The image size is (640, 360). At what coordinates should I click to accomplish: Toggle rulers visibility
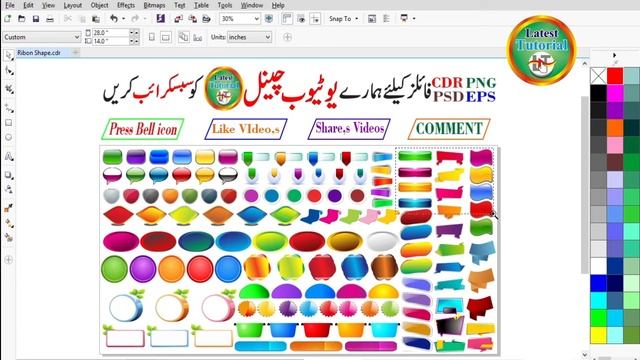point(287,19)
